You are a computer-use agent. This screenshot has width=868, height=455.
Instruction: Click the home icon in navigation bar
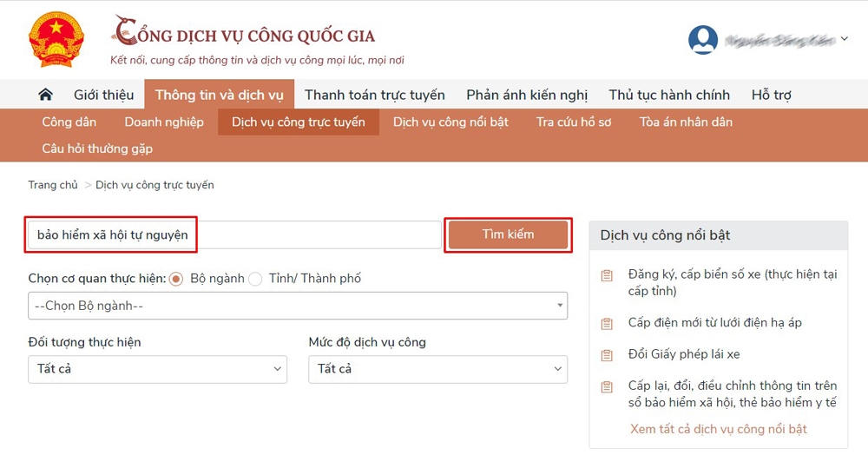[x=46, y=95]
